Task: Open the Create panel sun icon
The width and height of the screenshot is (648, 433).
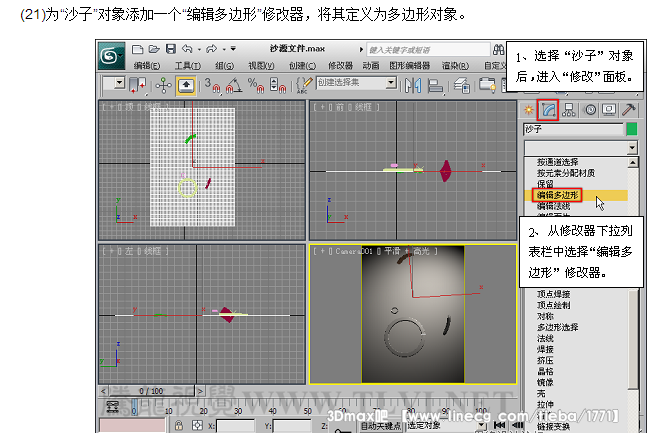Action: pos(529,110)
